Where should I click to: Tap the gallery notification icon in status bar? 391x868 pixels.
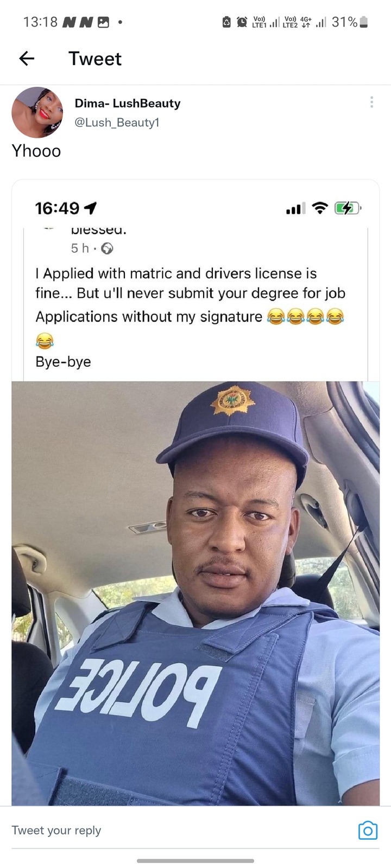click(103, 22)
